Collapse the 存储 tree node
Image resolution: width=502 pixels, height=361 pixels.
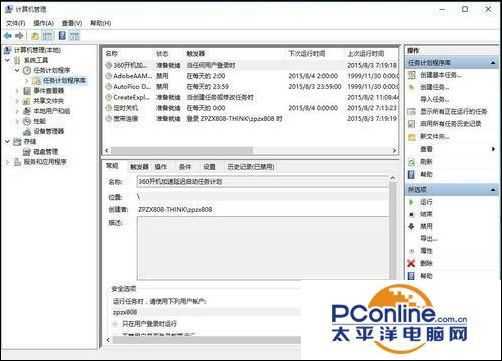(8, 141)
